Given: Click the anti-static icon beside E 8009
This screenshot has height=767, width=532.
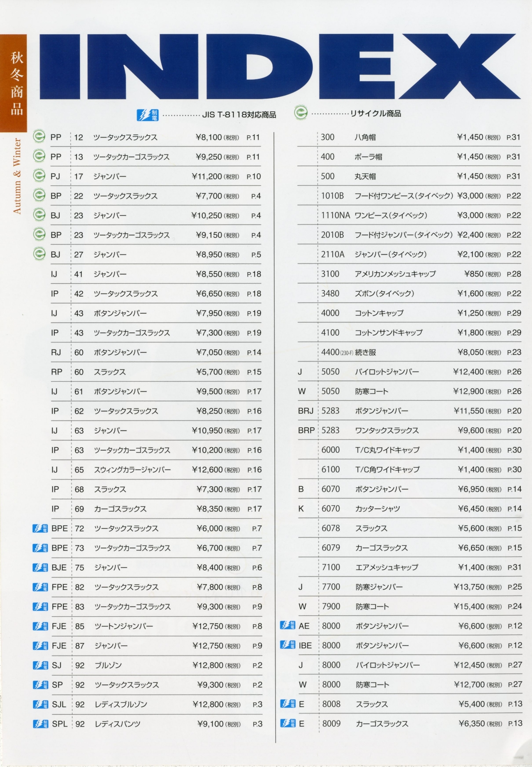Looking at the screenshot, I should (x=288, y=723).
